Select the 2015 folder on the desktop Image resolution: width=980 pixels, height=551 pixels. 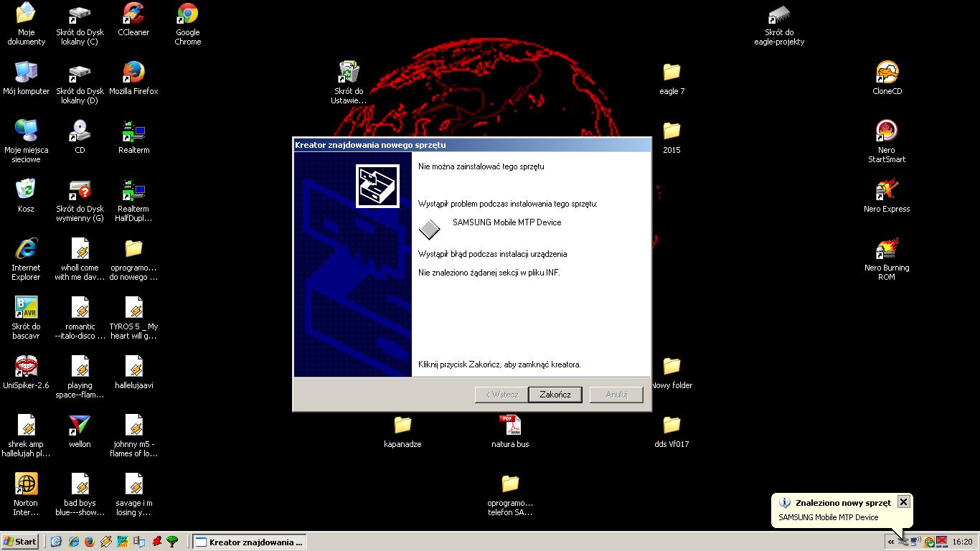[672, 137]
